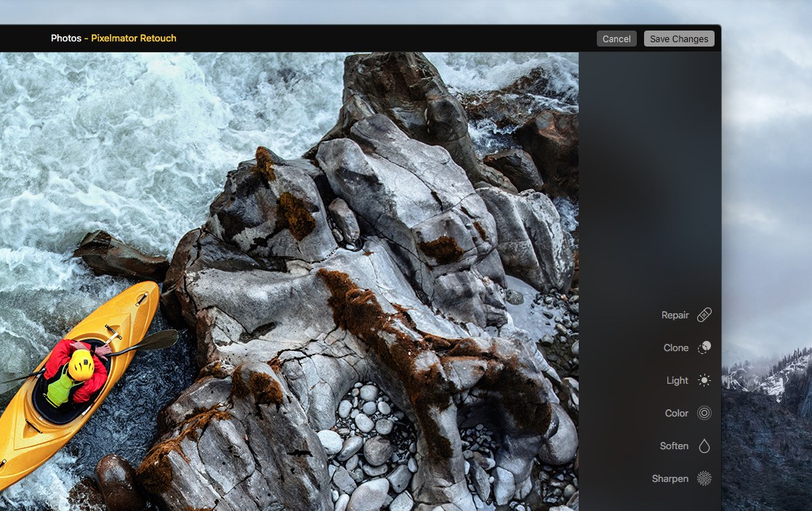Activate the Soften droplet icon
Viewport: 812px width, 511px height.
pos(704,446)
